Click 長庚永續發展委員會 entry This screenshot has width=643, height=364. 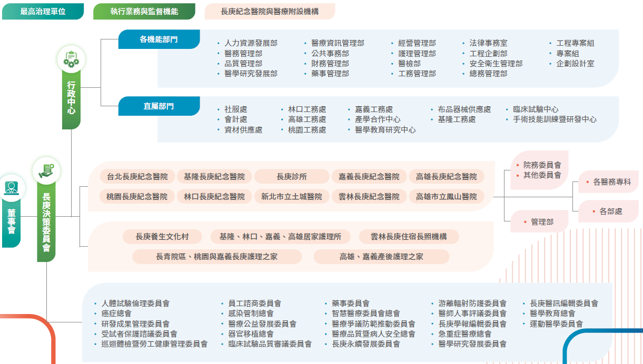coord(365,344)
